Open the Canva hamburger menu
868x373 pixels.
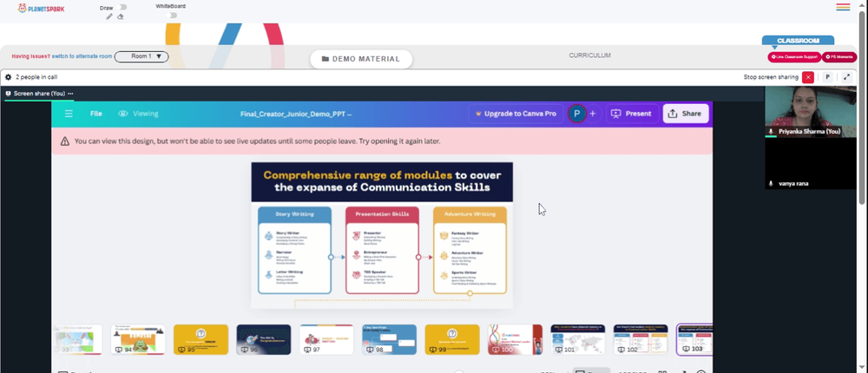(x=69, y=114)
